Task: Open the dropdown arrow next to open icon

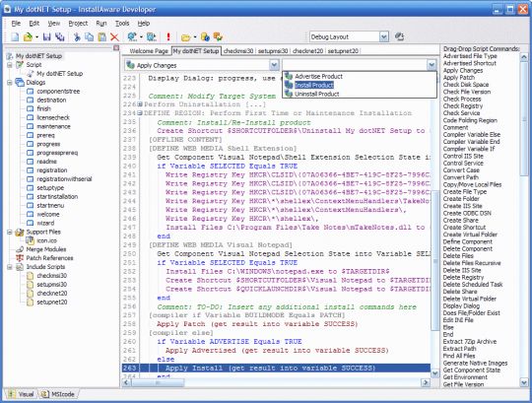Action: (x=36, y=37)
